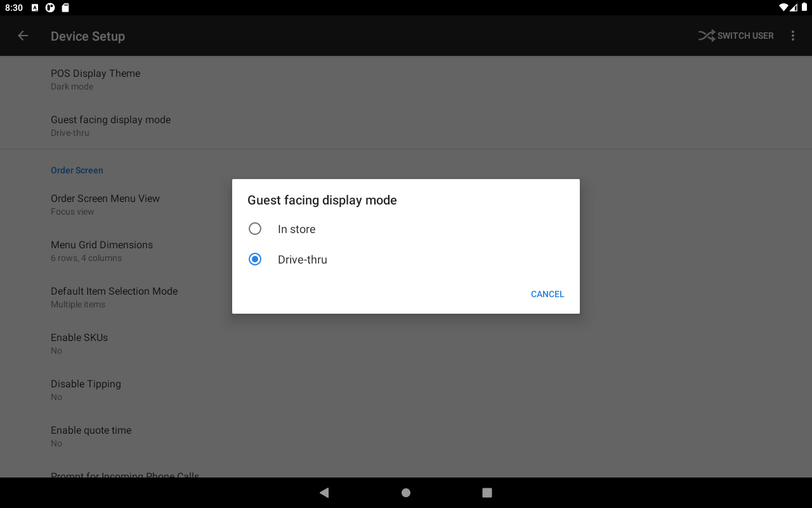This screenshot has height=508, width=812.
Task: Click SWITCH USER in the toolbar
Action: 745,36
